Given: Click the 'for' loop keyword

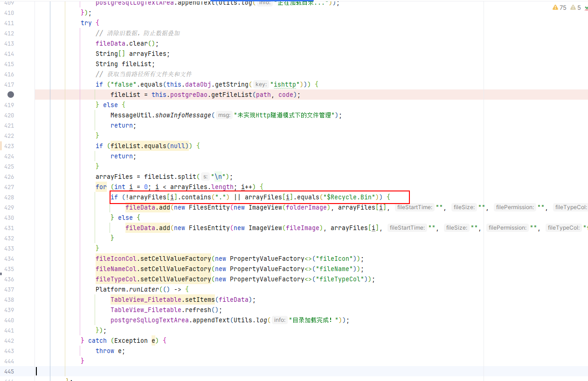Looking at the screenshot, I should (x=101, y=187).
